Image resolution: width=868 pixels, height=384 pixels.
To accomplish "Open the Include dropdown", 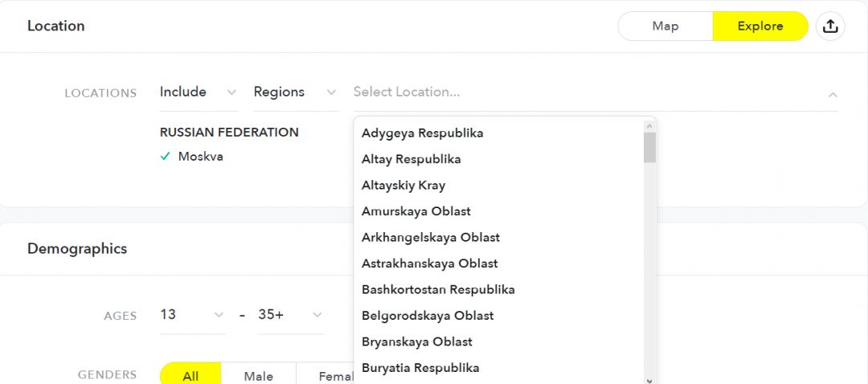I will click(199, 92).
